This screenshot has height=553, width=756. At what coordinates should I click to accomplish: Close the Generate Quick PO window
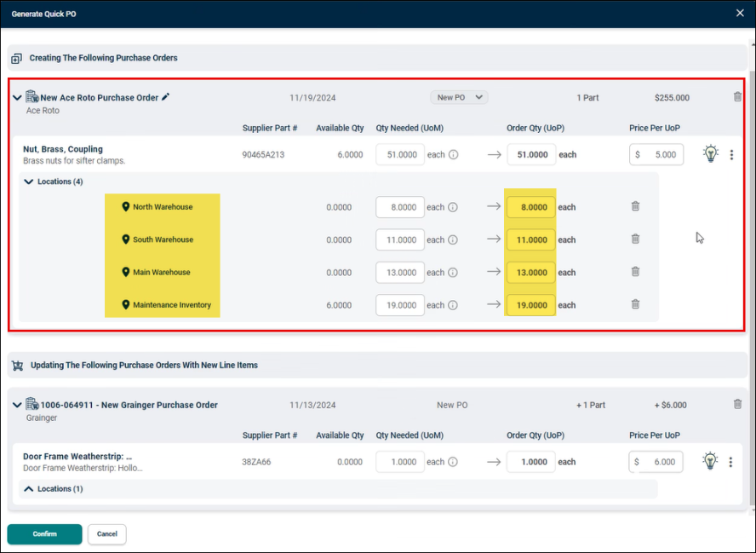740,13
